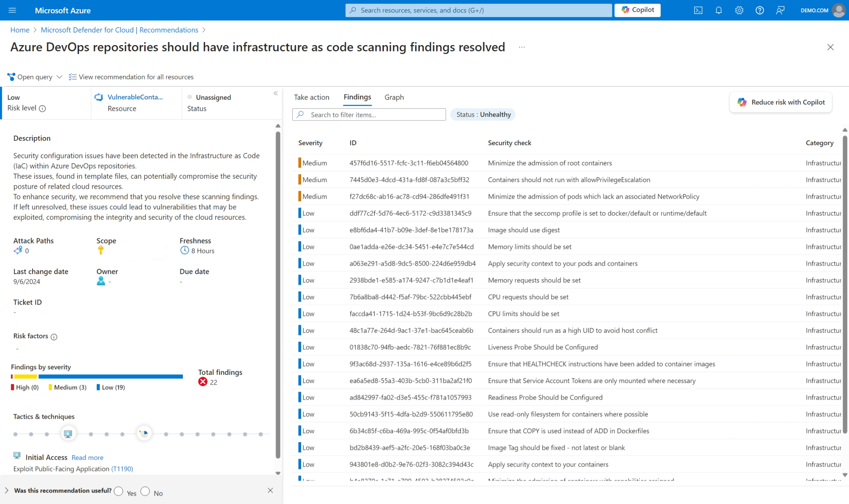Open the hamburger portal menu
The height and width of the screenshot is (504, 849).
click(12, 10)
